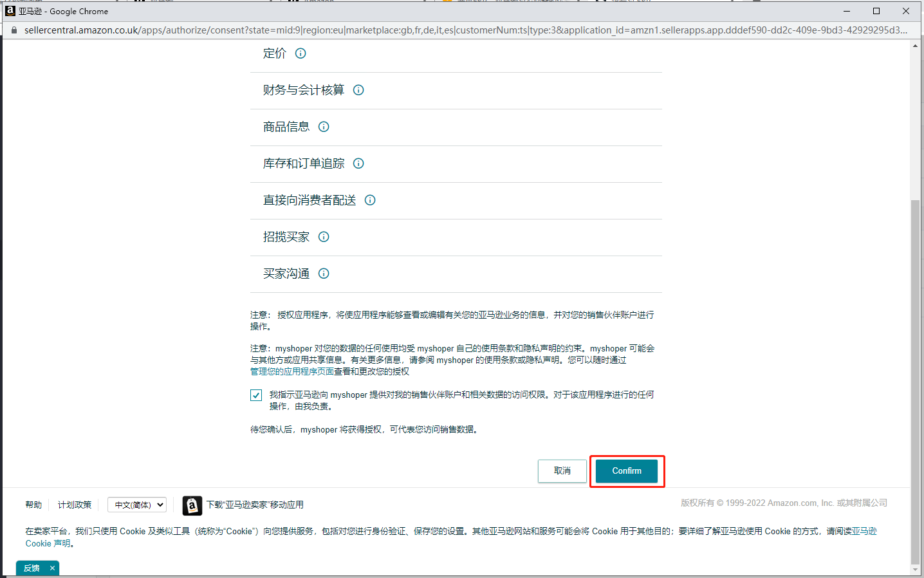Click info icon next to 库存和订单追踪
Screen dimensions: 924x578
pos(358,163)
